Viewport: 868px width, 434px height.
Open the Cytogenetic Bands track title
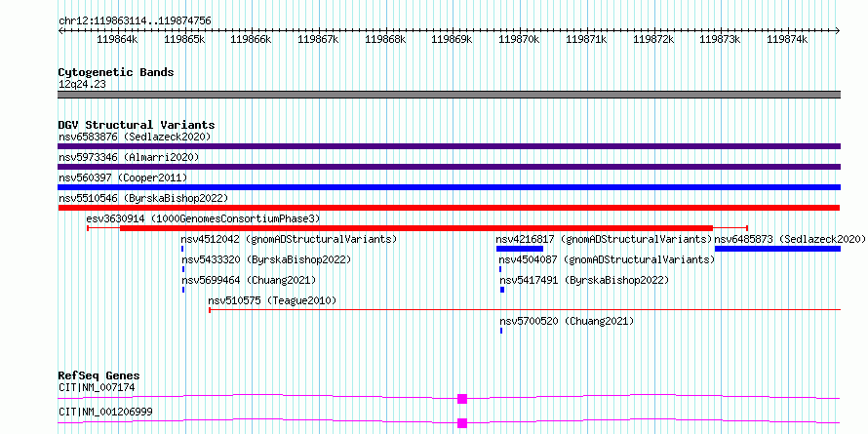point(116,72)
